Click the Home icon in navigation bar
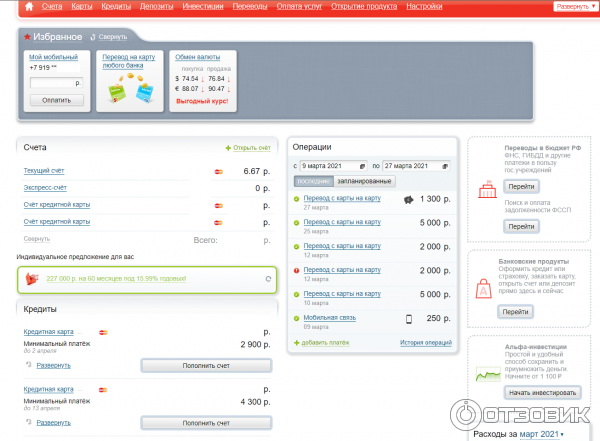 (28, 6)
